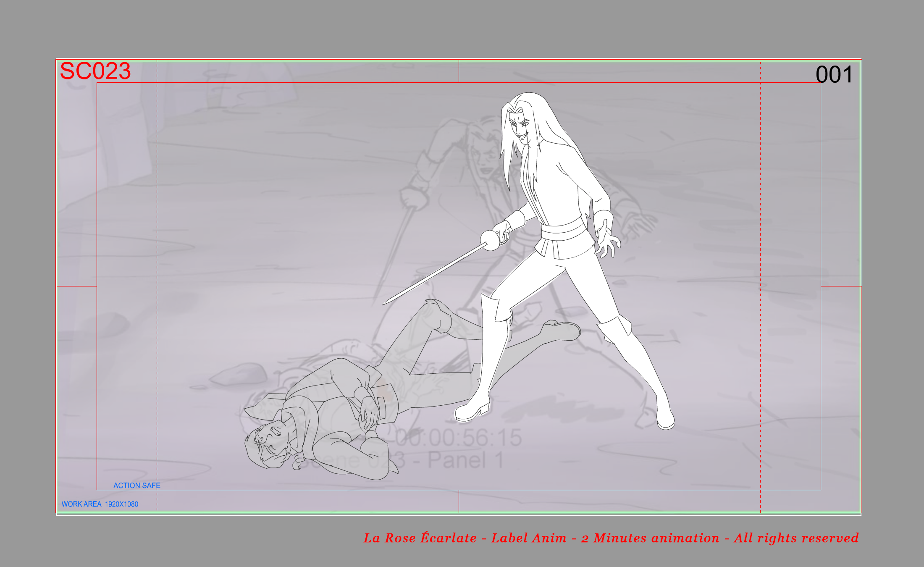
Task: Click the ACTION SAFE label text
Action: click(x=136, y=486)
